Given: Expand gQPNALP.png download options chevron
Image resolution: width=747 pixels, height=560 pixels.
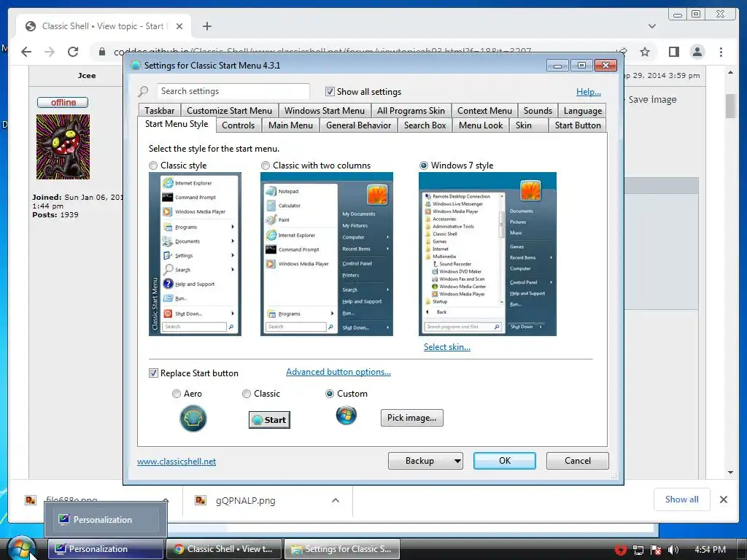Looking at the screenshot, I should tap(336, 500).
